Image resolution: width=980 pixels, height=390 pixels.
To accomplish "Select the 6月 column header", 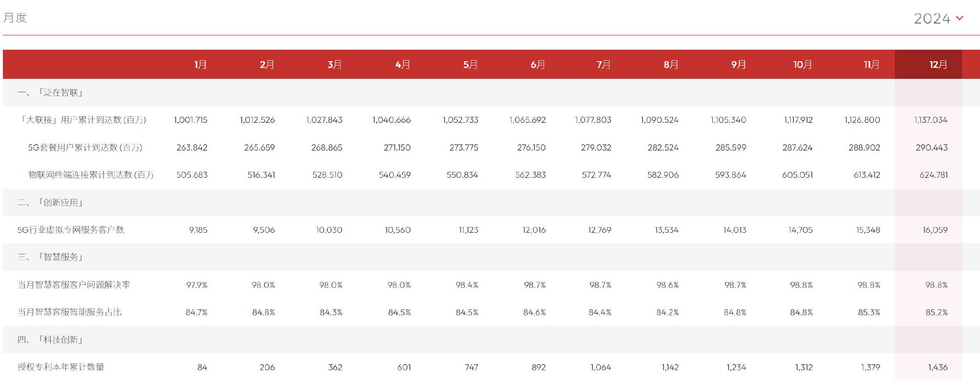I will pyautogui.click(x=538, y=65).
